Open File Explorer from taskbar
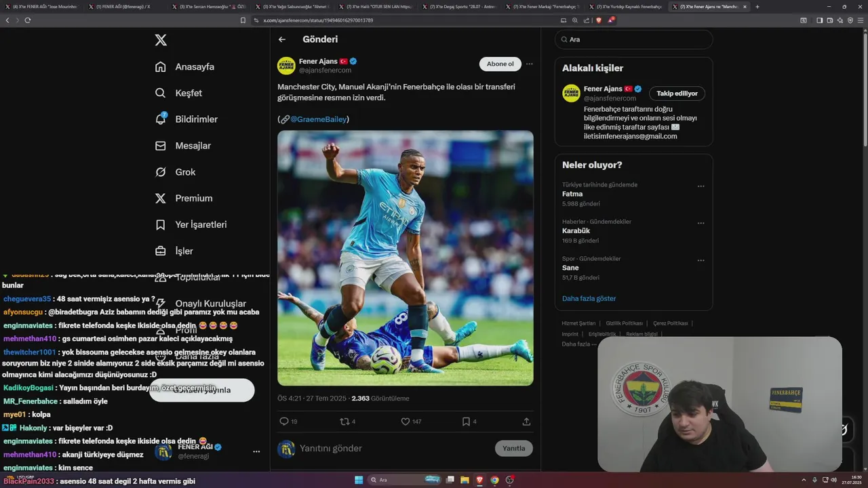The height and width of the screenshot is (488, 868). point(465,480)
